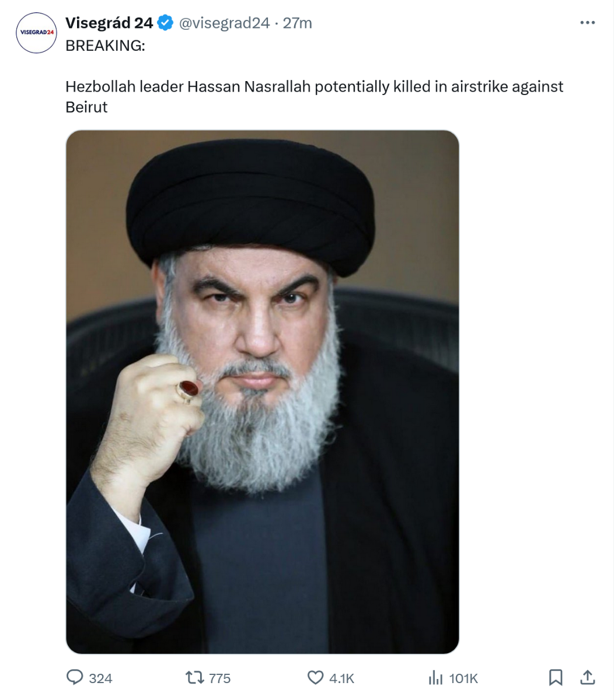The width and height of the screenshot is (614, 700).
Task: Open the Visegrád 24 profile avatar
Action: click(x=36, y=33)
